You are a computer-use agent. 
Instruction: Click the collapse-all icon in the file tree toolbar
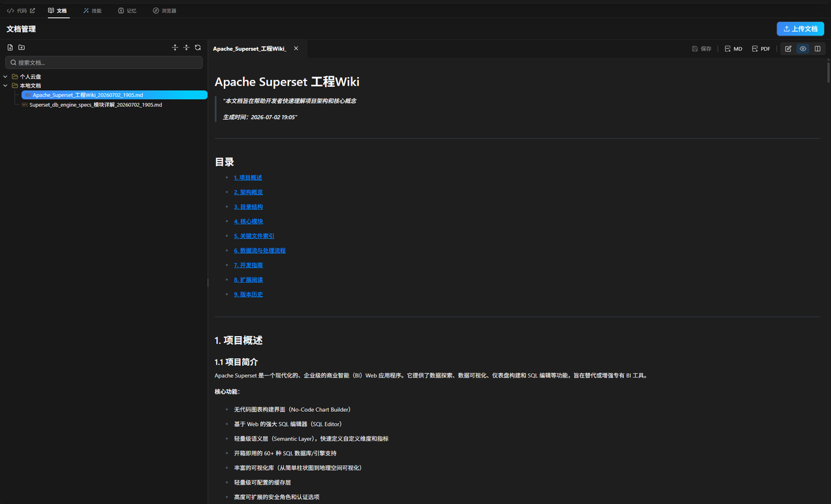click(x=186, y=47)
